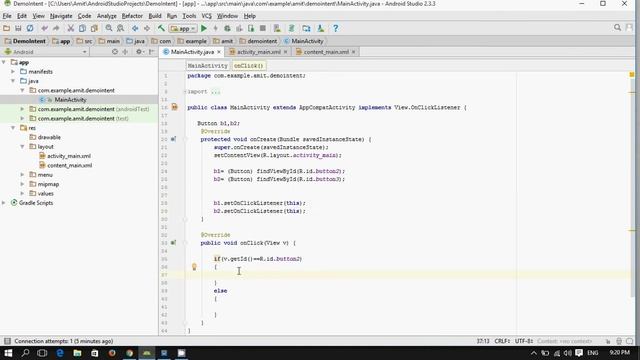The height and width of the screenshot is (360, 640).
Task: Click the demointent breadcrumb folder
Action: [258, 41]
